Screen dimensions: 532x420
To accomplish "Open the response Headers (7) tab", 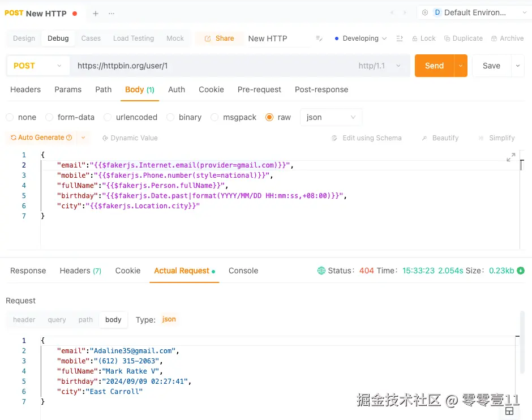I will click(80, 271).
